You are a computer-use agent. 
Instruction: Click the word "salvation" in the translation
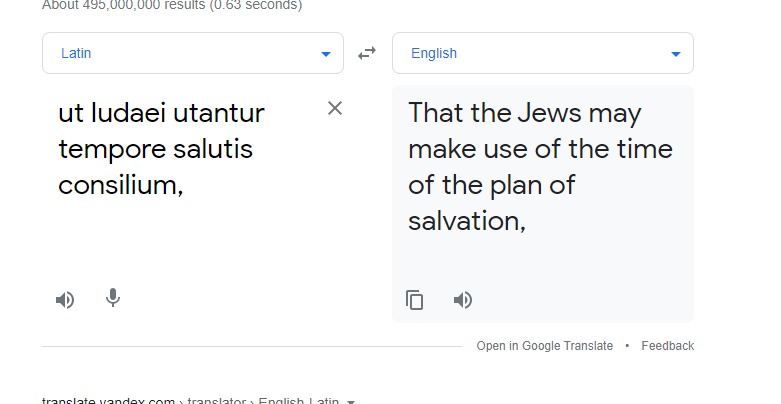(465, 221)
